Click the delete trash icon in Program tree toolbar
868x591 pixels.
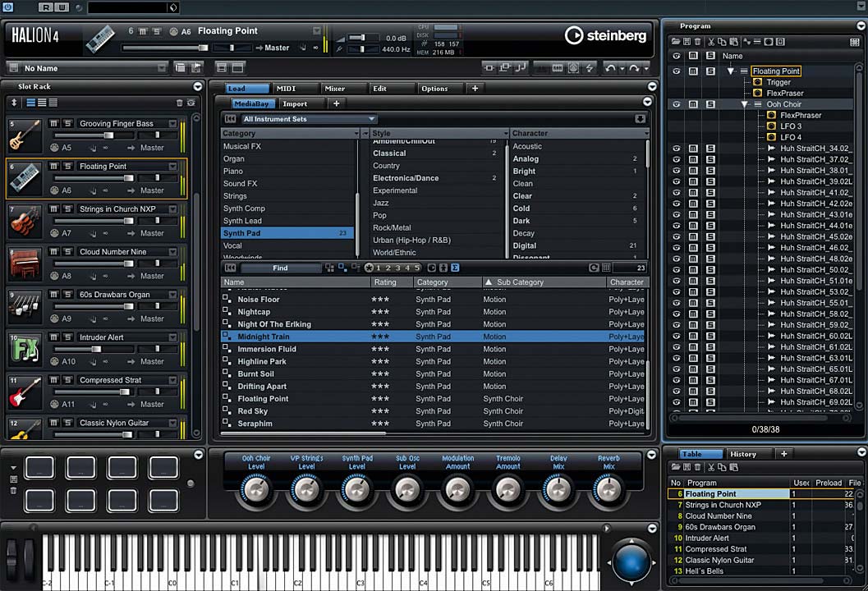tap(697, 42)
